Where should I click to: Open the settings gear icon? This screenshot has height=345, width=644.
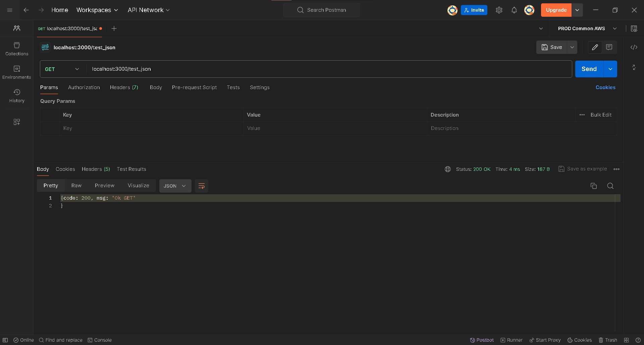coord(499,10)
